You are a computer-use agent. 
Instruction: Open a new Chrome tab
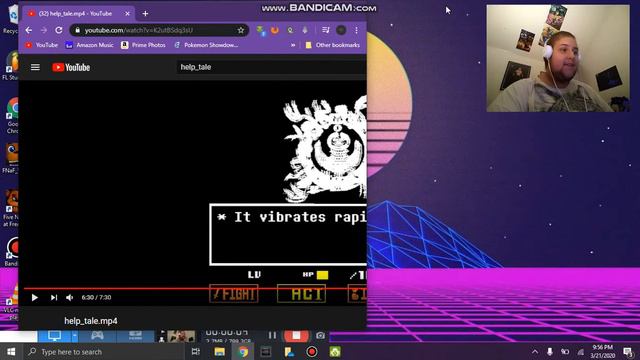tap(145, 13)
